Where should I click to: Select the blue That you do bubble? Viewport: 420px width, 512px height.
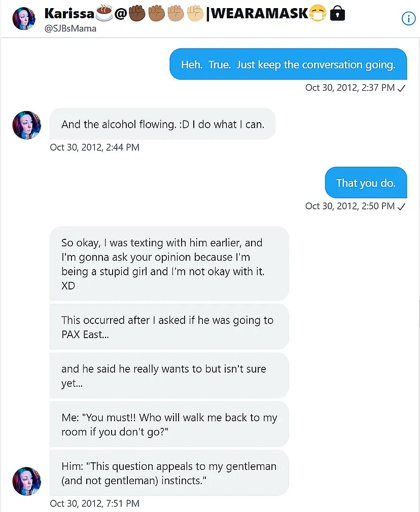pos(366,182)
